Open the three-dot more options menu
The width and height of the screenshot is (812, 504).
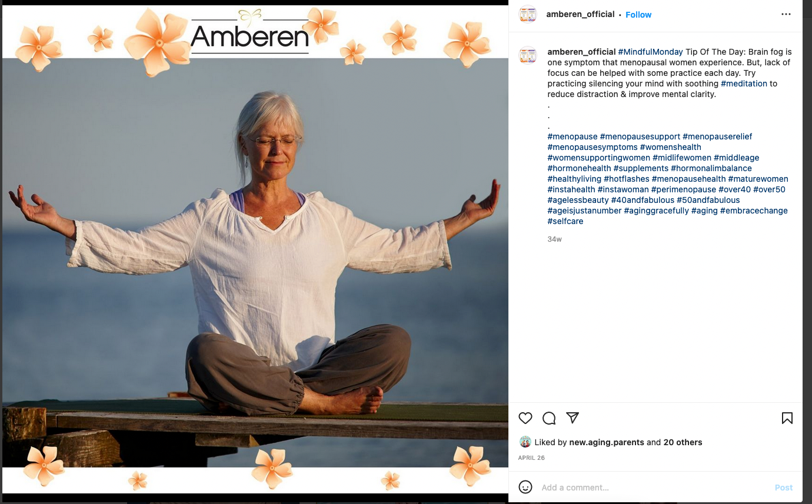coord(786,14)
